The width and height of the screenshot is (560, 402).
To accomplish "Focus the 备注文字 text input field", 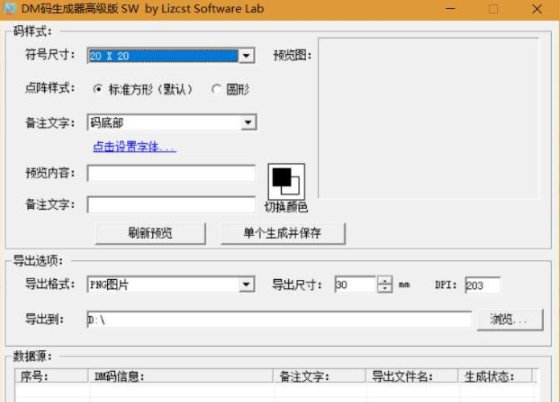I will pos(171,205).
